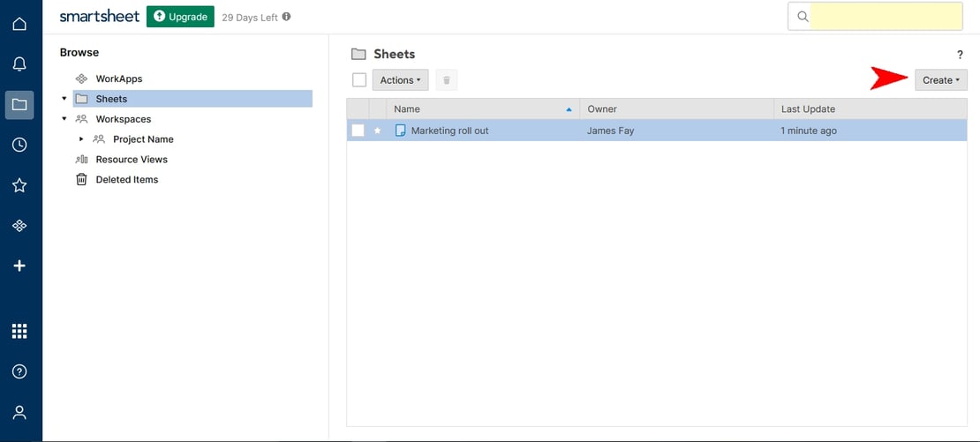Image resolution: width=980 pixels, height=442 pixels.
Task: Select Resource Views in Browse tree
Action: (x=131, y=160)
